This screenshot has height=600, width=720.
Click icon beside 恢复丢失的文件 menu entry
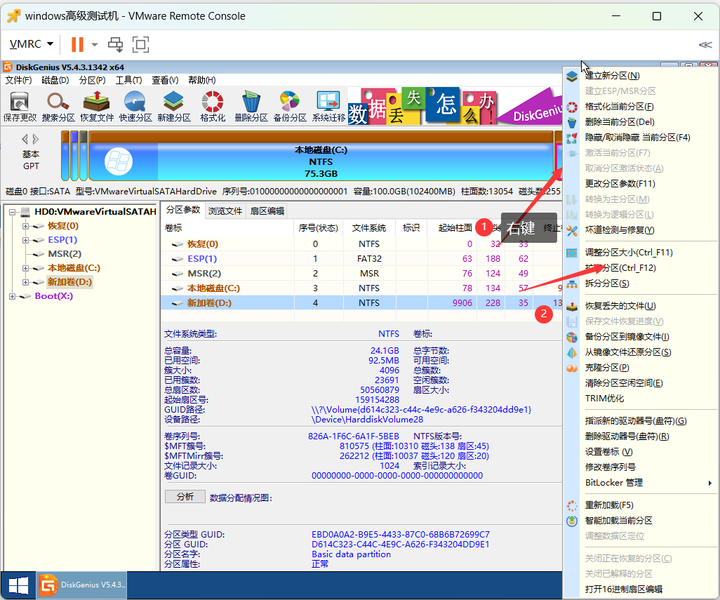click(x=572, y=306)
